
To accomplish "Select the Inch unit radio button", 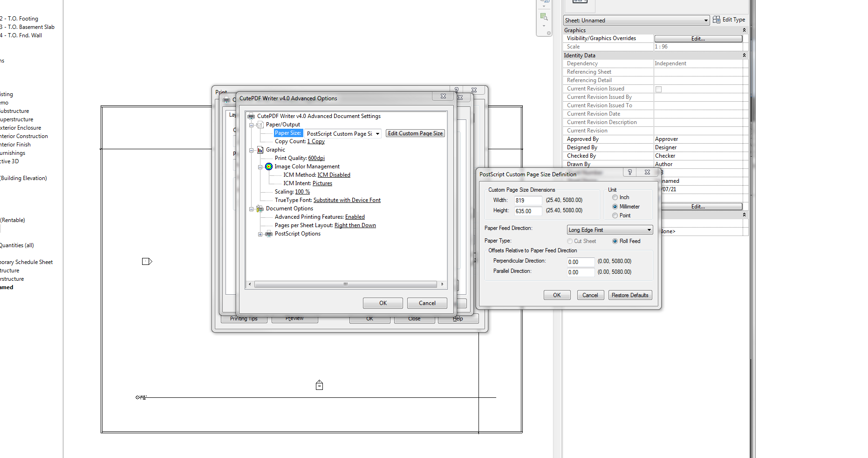I will pos(615,197).
